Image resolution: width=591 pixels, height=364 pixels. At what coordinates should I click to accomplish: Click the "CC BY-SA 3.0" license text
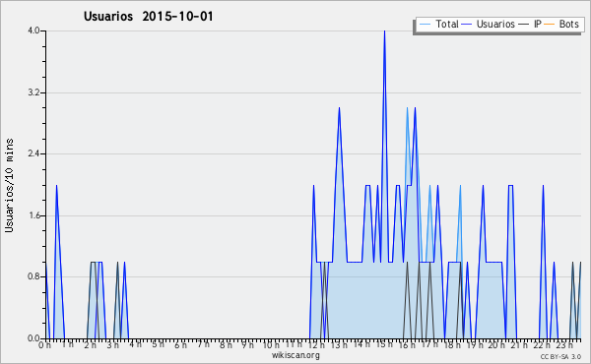(560, 356)
